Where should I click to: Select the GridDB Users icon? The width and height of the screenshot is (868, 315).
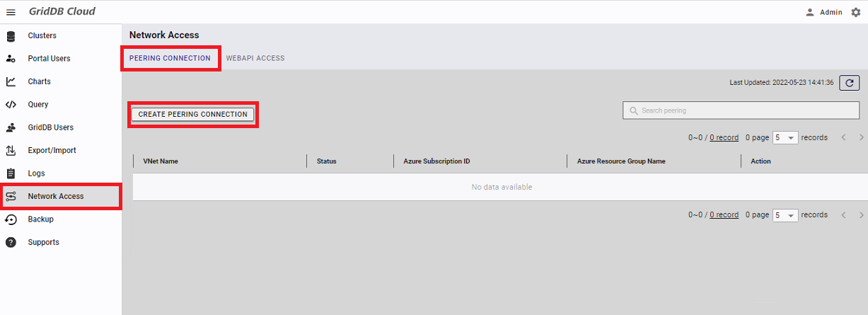(11, 127)
